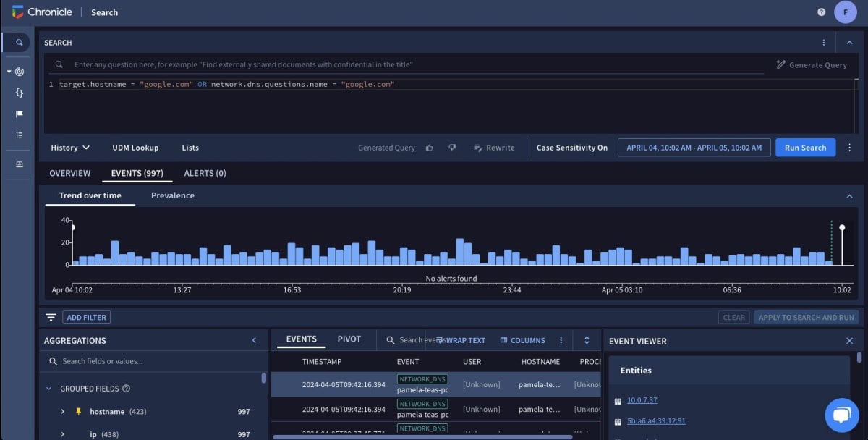
Task: Open Lists
Action: (190, 148)
